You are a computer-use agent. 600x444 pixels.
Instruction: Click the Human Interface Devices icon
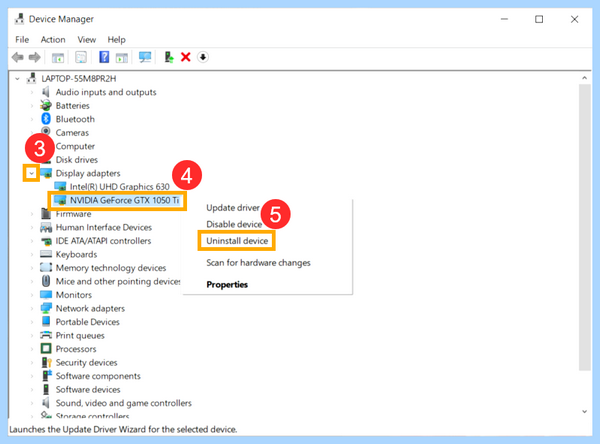[46, 227]
